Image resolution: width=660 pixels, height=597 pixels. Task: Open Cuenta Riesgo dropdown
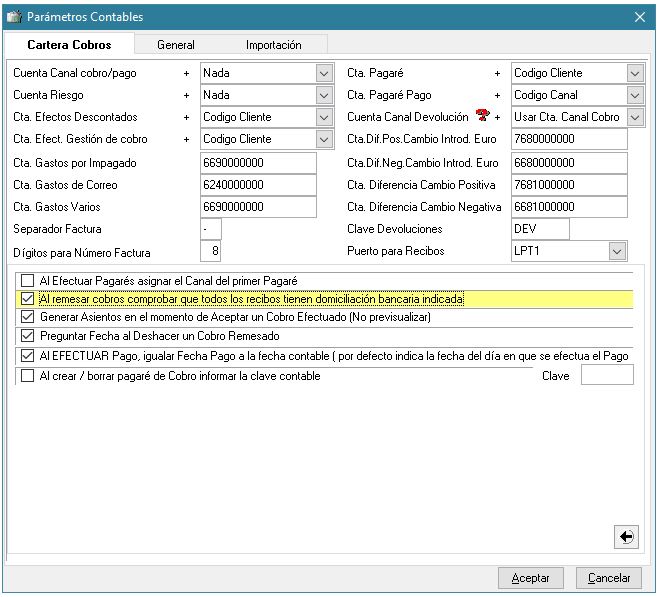pos(324,95)
